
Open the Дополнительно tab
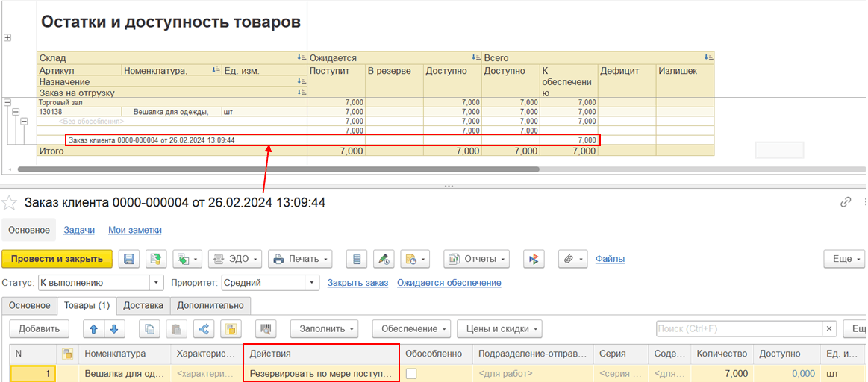(210, 305)
